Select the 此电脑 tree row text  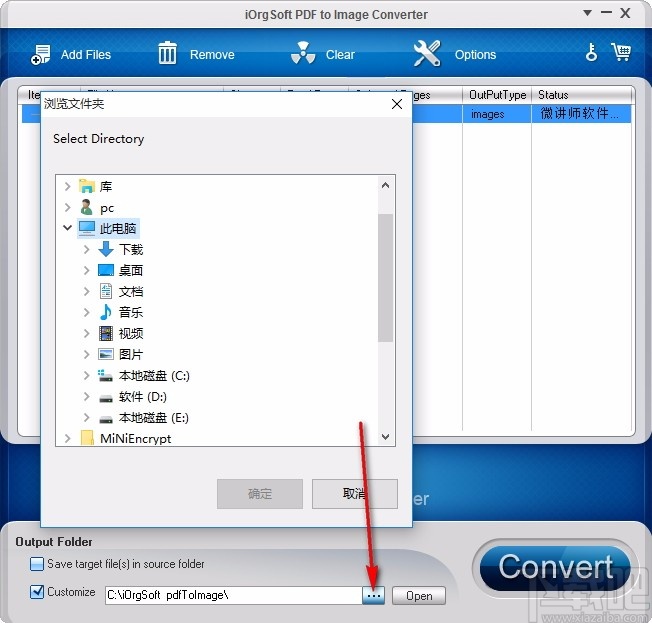(x=118, y=228)
